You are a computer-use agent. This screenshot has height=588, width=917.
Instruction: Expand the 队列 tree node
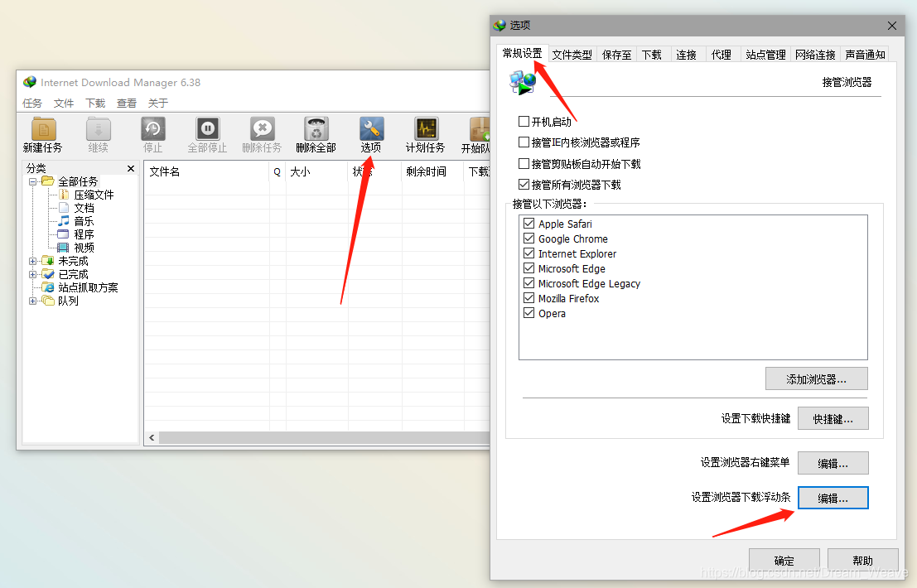point(33,301)
